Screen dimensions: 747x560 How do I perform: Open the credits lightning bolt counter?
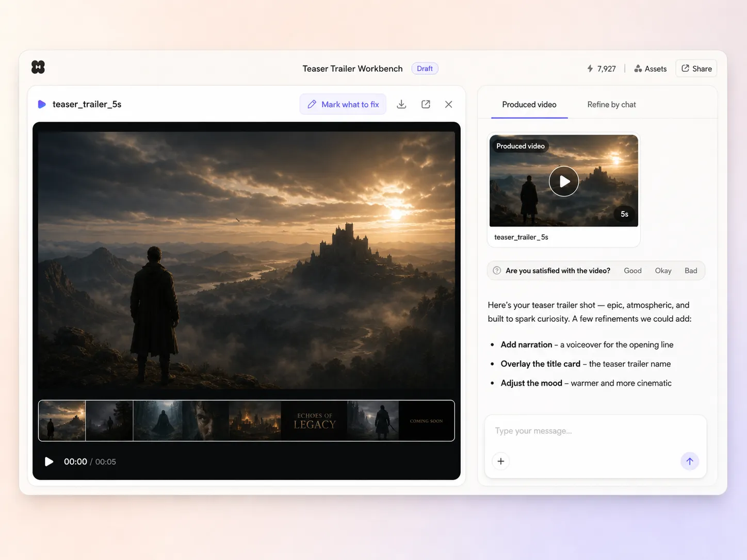(x=602, y=69)
